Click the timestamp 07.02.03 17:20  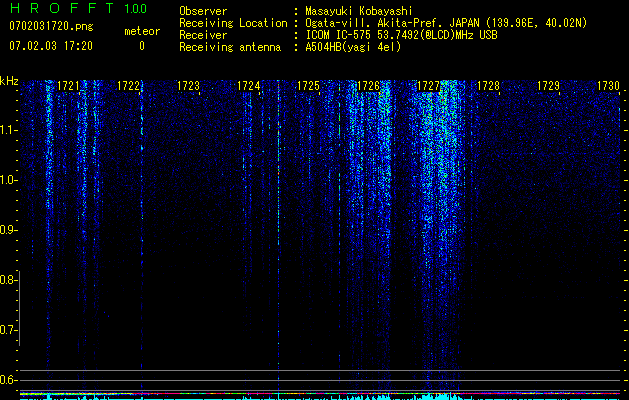point(51,46)
